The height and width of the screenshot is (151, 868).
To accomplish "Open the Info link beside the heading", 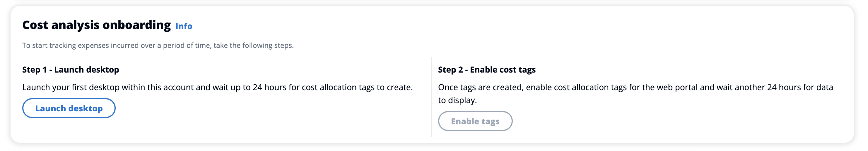I will [x=184, y=26].
